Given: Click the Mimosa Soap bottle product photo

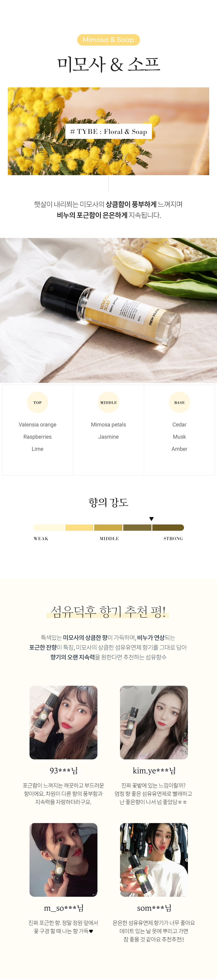Looking at the screenshot, I should pos(108,310).
